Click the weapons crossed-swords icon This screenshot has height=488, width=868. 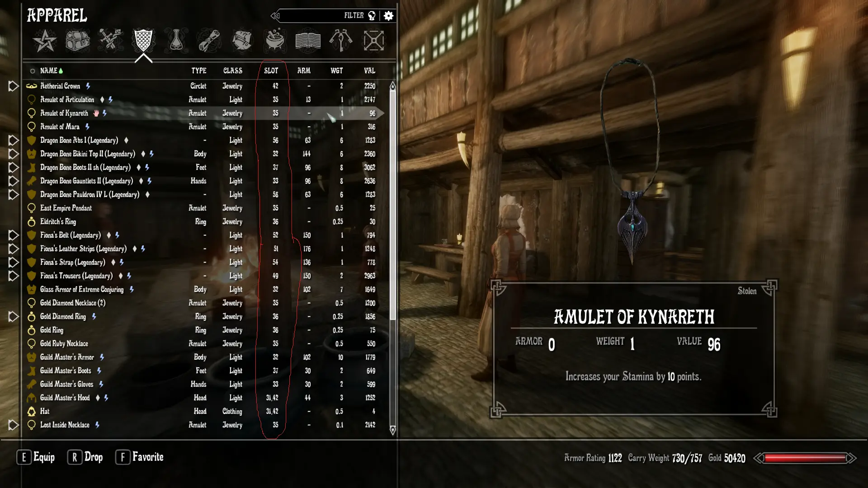coord(110,41)
